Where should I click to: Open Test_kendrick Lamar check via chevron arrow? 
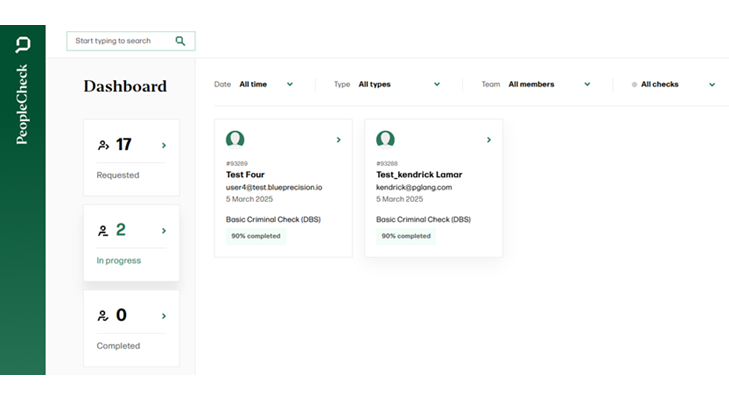pyautogui.click(x=488, y=140)
